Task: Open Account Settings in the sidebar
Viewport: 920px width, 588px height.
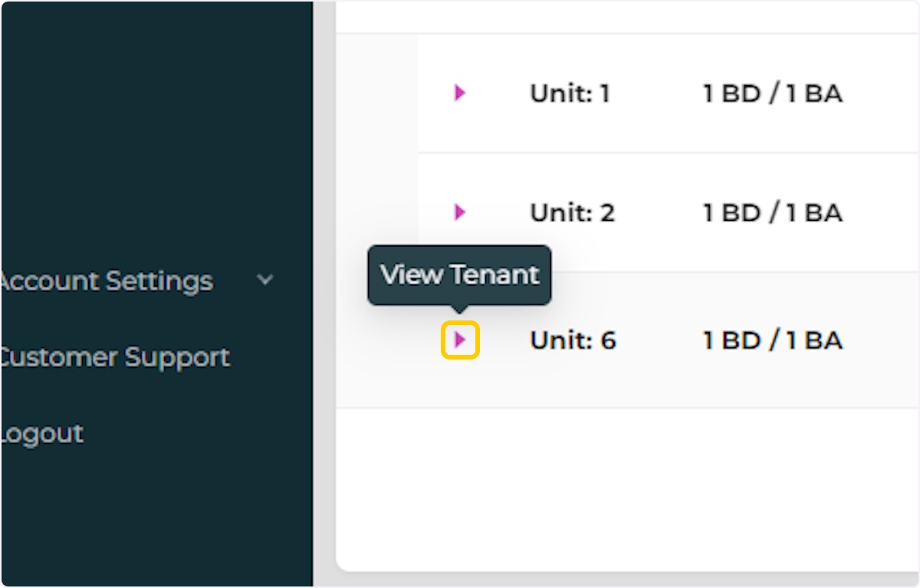Action: point(107,281)
